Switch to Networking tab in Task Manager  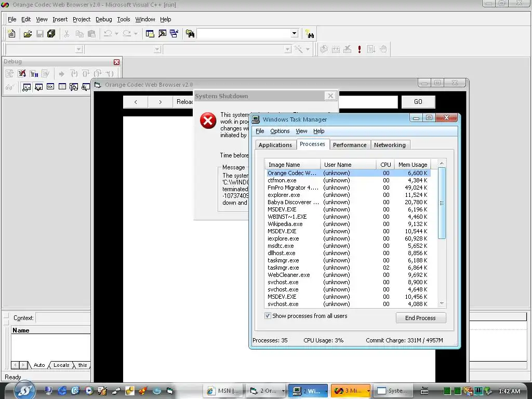point(390,145)
